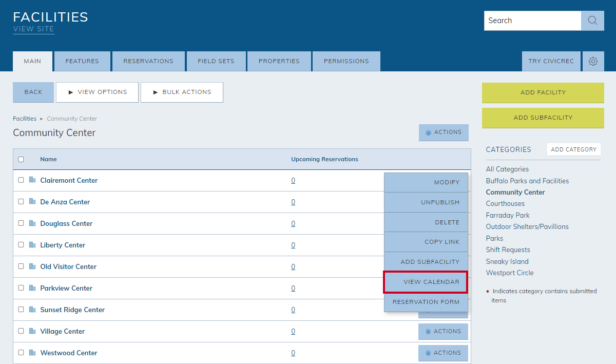
Task: Select the Outdoor Shelters/Pavillions category
Action: [x=527, y=226]
